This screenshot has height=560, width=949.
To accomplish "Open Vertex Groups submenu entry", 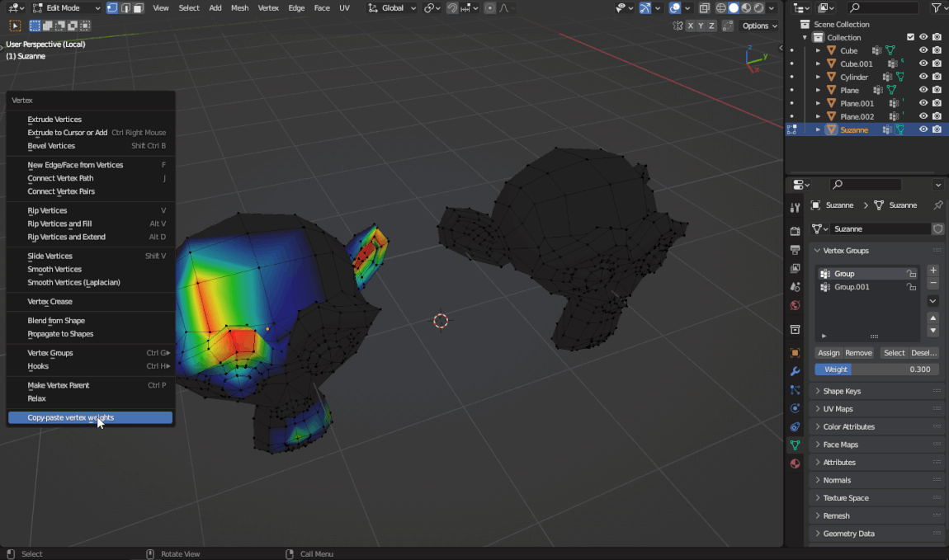I will coord(90,353).
